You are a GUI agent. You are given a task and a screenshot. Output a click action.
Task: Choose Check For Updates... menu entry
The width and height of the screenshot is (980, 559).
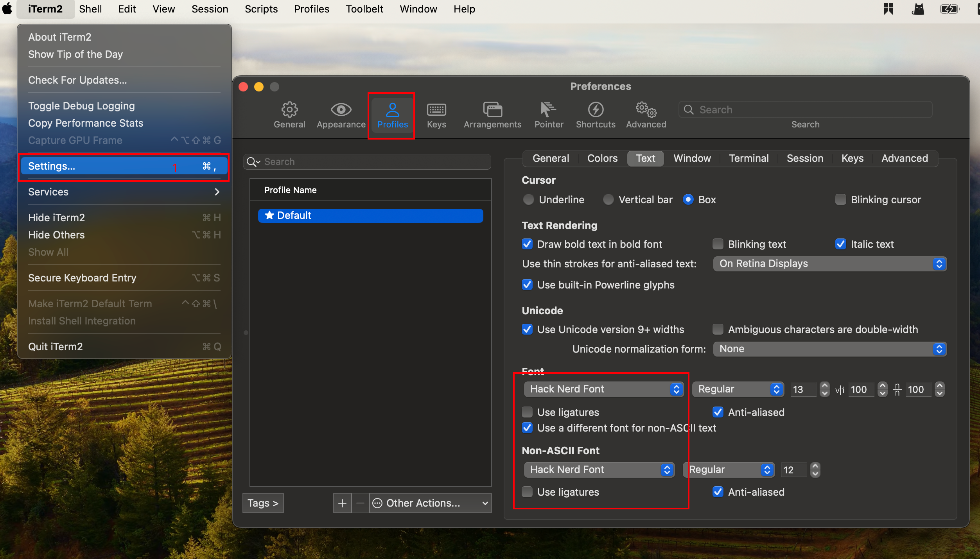(124, 80)
